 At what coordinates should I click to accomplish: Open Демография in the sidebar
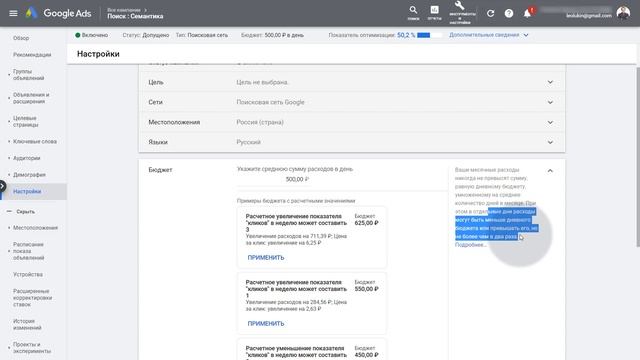click(x=29, y=175)
